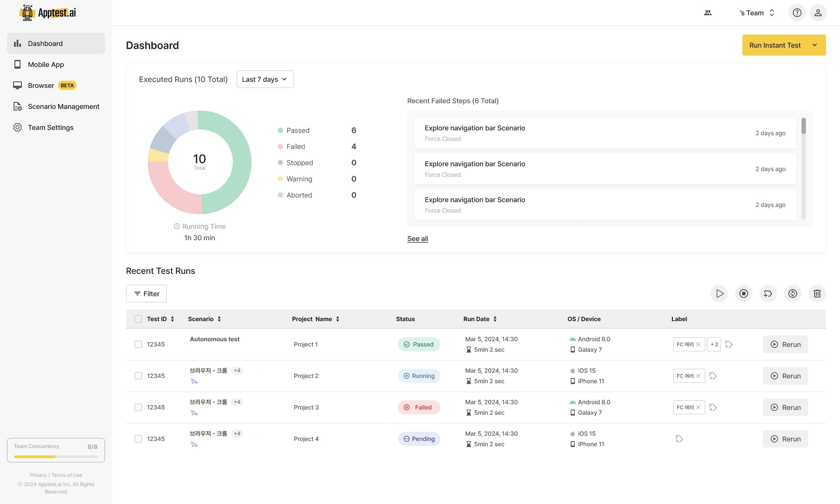Stop selected runs with stop icon

tap(744, 294)
